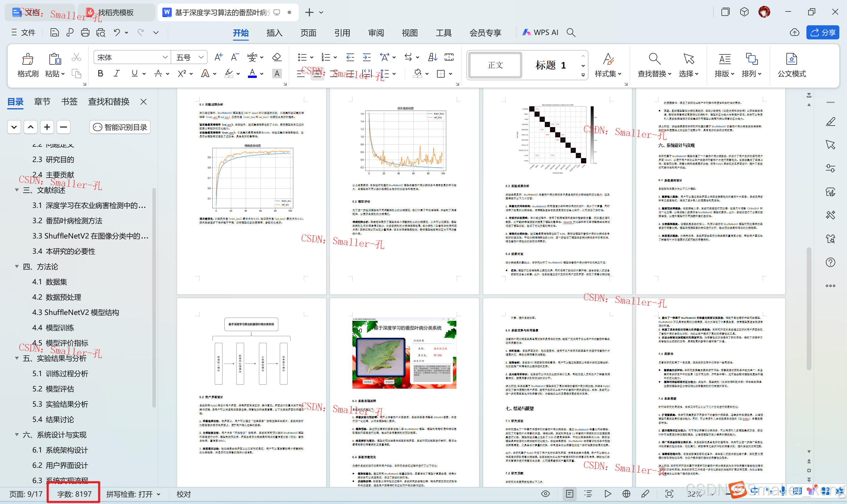Toggle eye protection mode in status bar
The width and height of the screenshot is (847, 504).
pos(546,494)
